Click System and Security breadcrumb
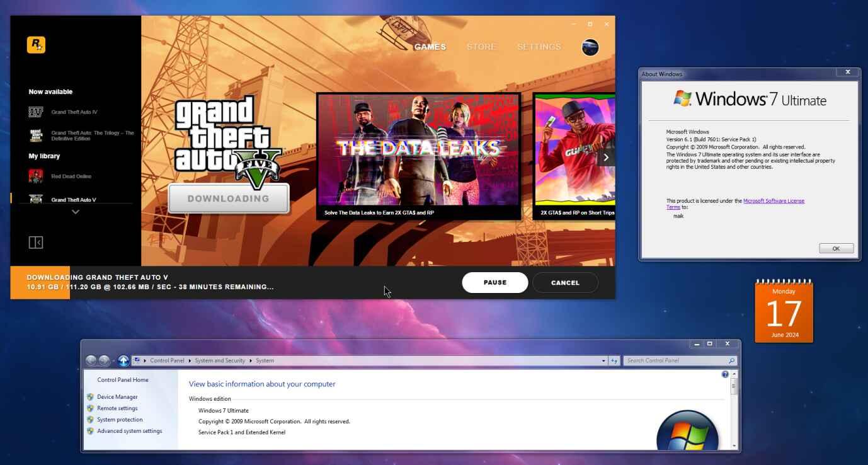 220,361
